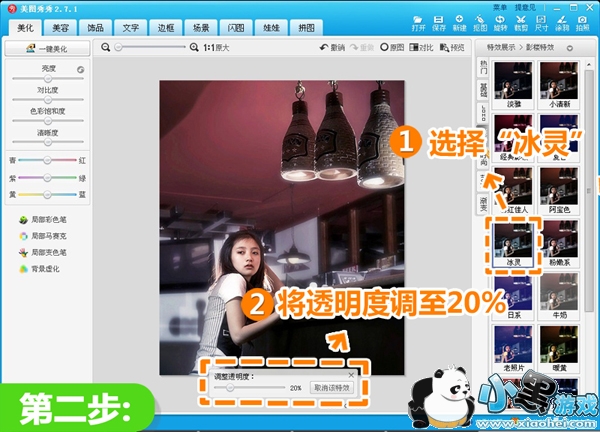This screenshot has height=432, width=600.
Task: Click the 新建 (New) toolbar icon
Action: click(459, 22)
